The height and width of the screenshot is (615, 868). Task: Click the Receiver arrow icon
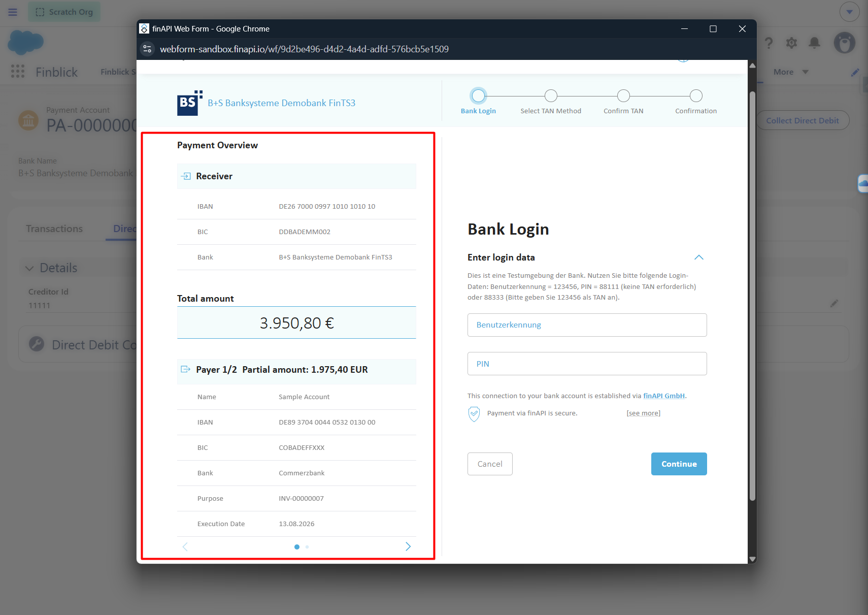pos(186,176)
